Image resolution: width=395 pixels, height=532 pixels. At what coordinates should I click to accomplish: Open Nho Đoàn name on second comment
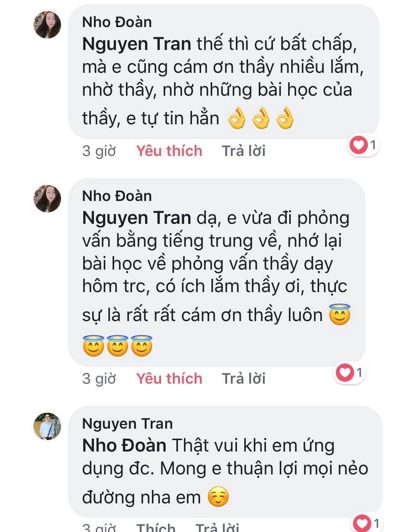tap(117, 196)
